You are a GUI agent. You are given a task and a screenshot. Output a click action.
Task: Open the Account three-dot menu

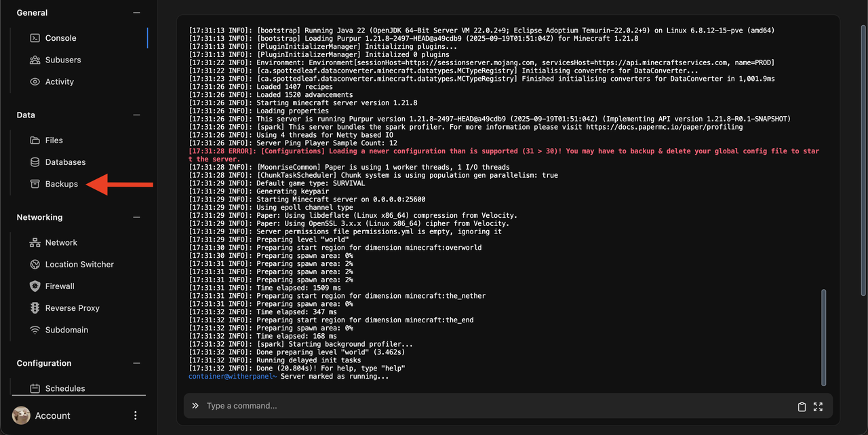click(135, 415)
